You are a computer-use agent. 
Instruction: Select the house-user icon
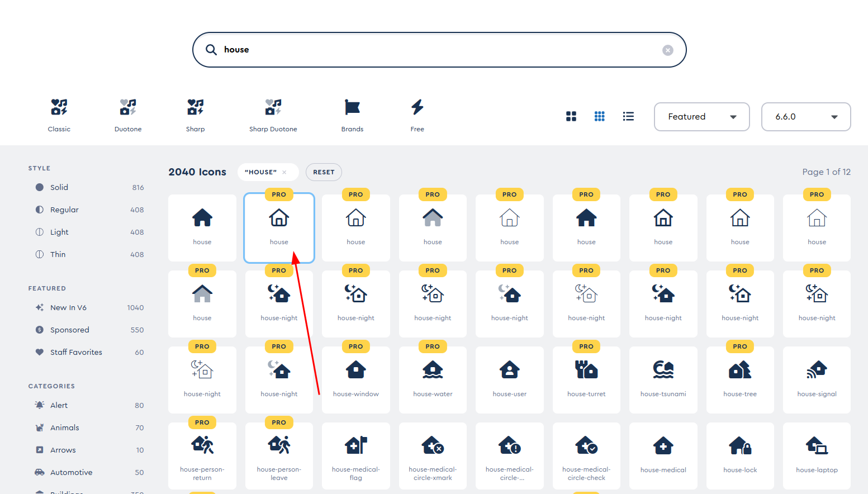pyautogui.click(x=509, y=379)
